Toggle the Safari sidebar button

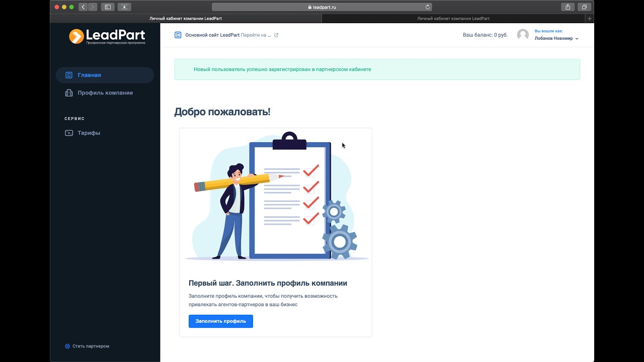(x=108, y=7)
